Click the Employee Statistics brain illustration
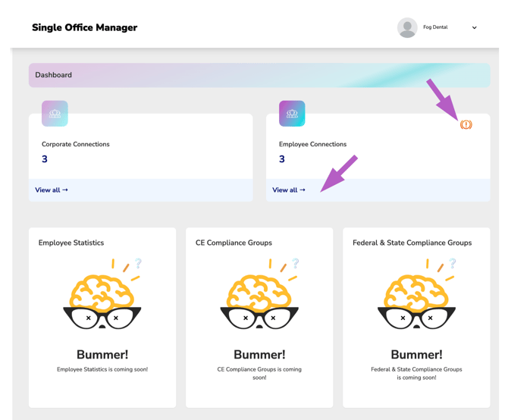The image size is (508, 420). (x=102, y=293)
